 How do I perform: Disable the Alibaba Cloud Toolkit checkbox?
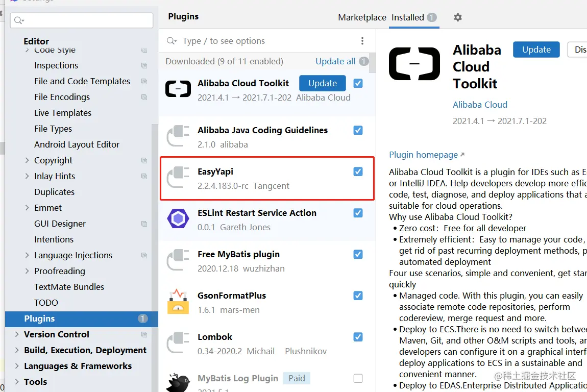(358, 83)
